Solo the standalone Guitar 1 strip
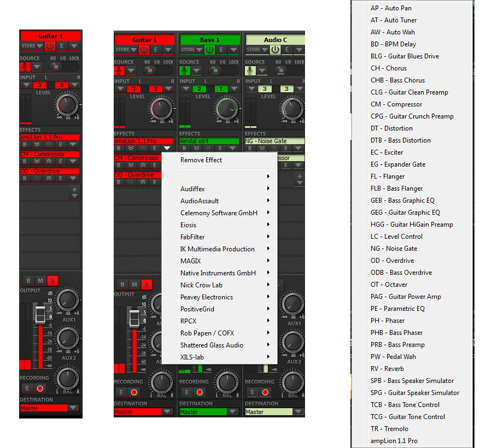 [x=52, y=281]
